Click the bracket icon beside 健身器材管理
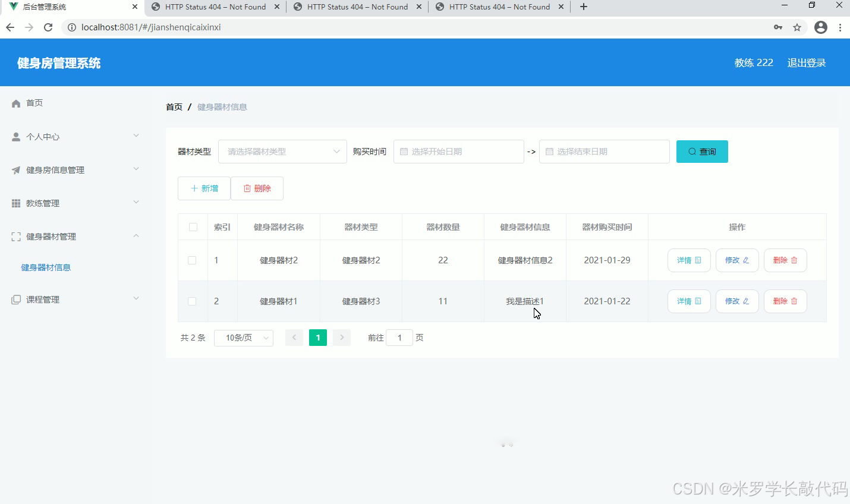This screenshot has height=504, width=850. click(x=16, y=237)
